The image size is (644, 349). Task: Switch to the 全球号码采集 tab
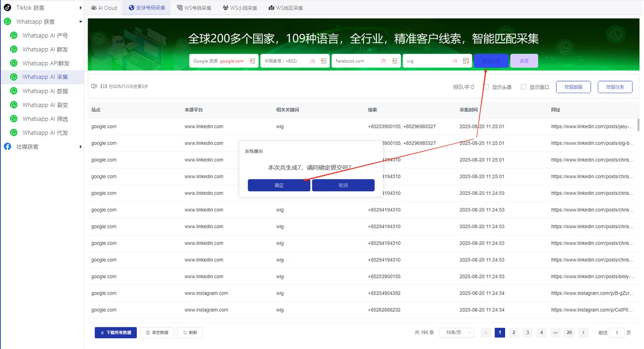(146, 8)
